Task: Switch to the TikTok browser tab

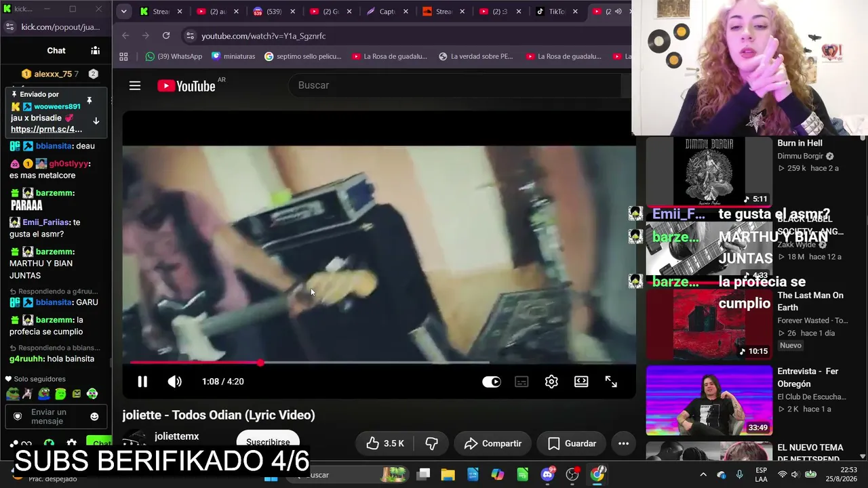Action: (x=556, y=12)
